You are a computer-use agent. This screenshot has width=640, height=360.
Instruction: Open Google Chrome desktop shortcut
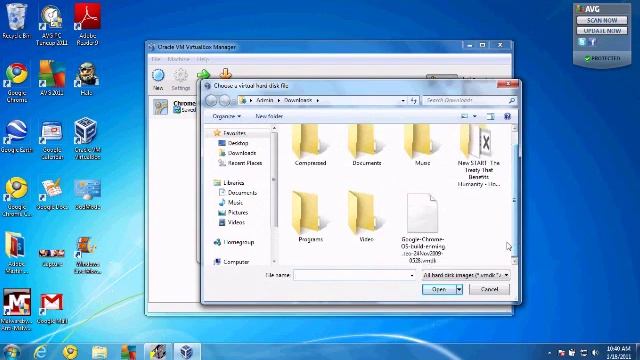pyautogui.click(x=16, y=82)
